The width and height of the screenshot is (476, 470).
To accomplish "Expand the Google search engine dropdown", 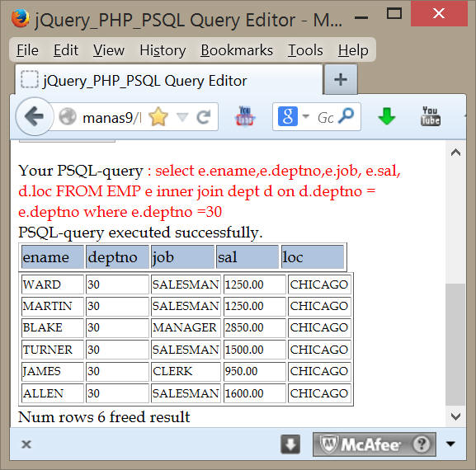I will pos(306,116).
